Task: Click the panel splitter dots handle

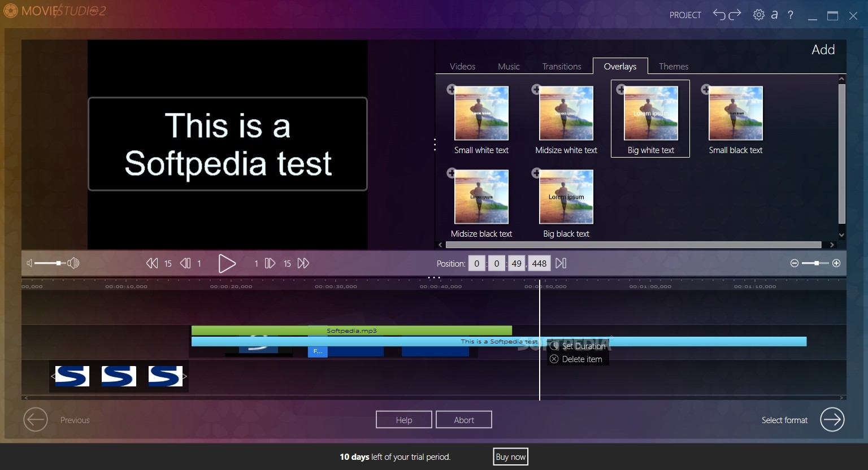Action: (x=435, y=145)
